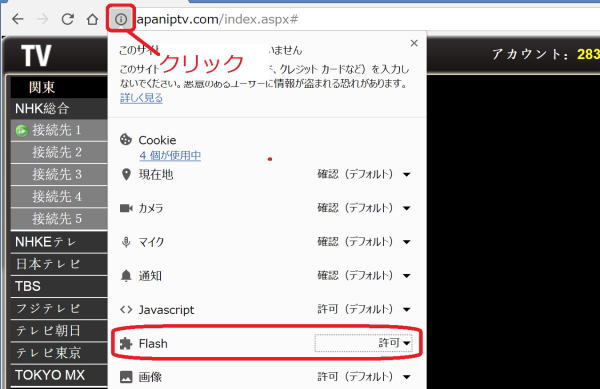Select 接続先 3 connection entry
600x389 pixels.
[59, 174]
